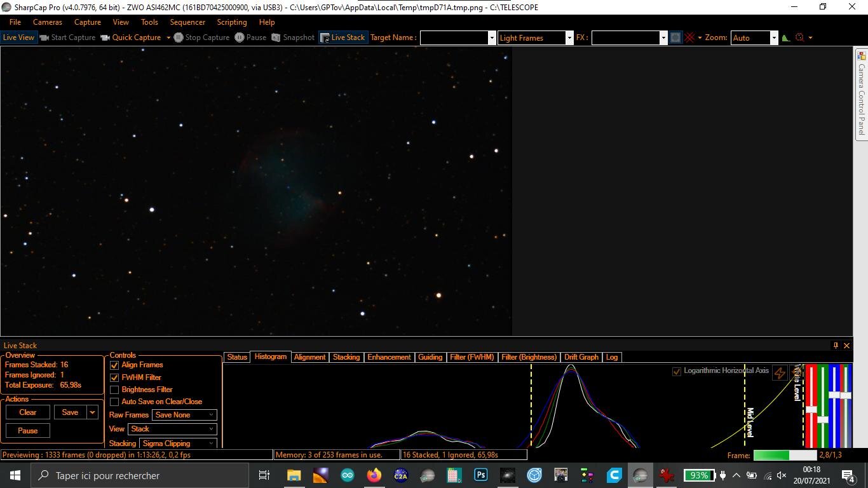
Task: Open File Explorer from the taskbar
Action: click(x=294, y=475)
